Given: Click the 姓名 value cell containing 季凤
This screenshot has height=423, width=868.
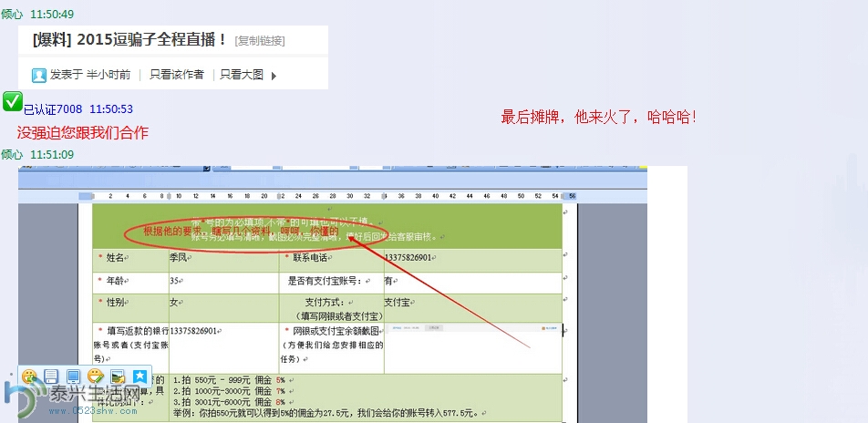Looking at the screenshot, I should click(221, 258).
